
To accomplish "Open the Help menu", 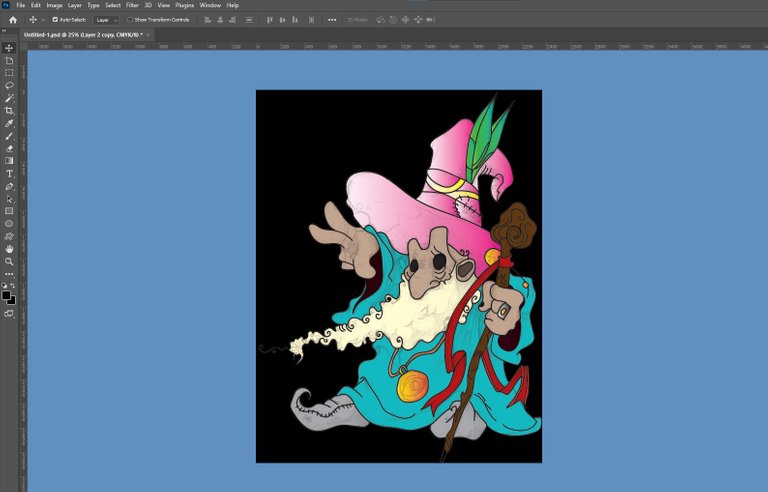I will (232, 5).
